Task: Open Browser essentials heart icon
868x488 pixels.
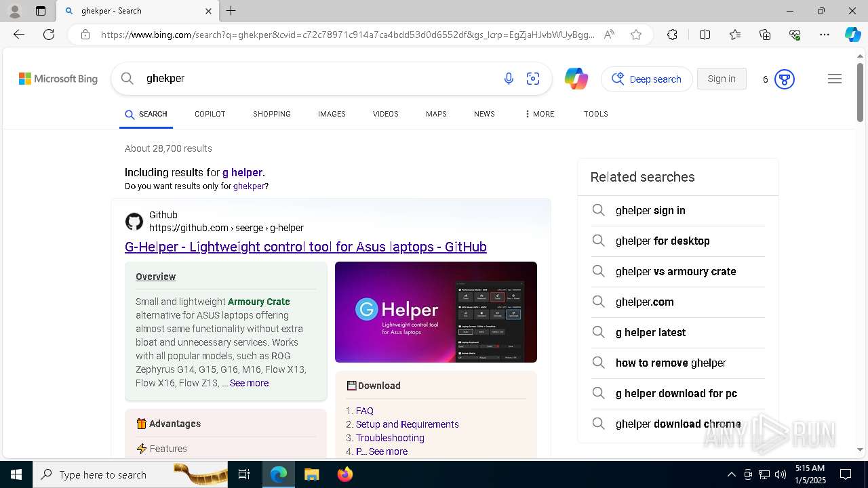Action: 795,35
